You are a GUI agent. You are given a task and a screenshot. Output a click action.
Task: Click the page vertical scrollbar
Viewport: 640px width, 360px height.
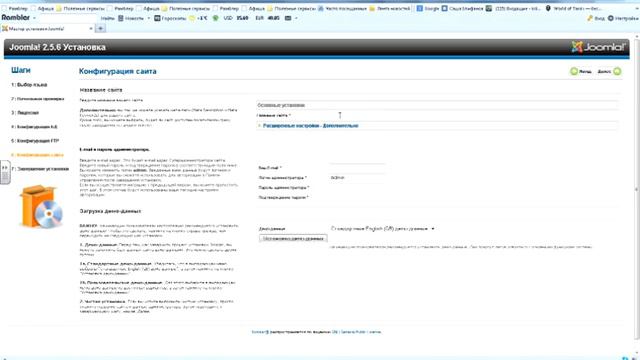tap(637, 188)
